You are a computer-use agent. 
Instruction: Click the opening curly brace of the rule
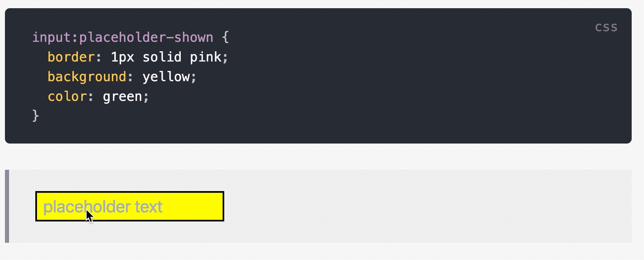(226, 37)
